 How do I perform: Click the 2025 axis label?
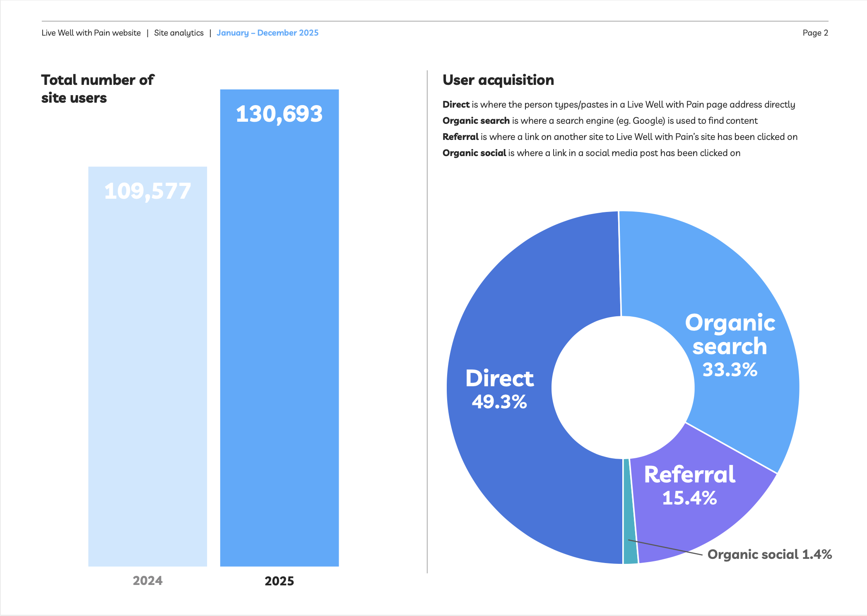tap(279, 581)
